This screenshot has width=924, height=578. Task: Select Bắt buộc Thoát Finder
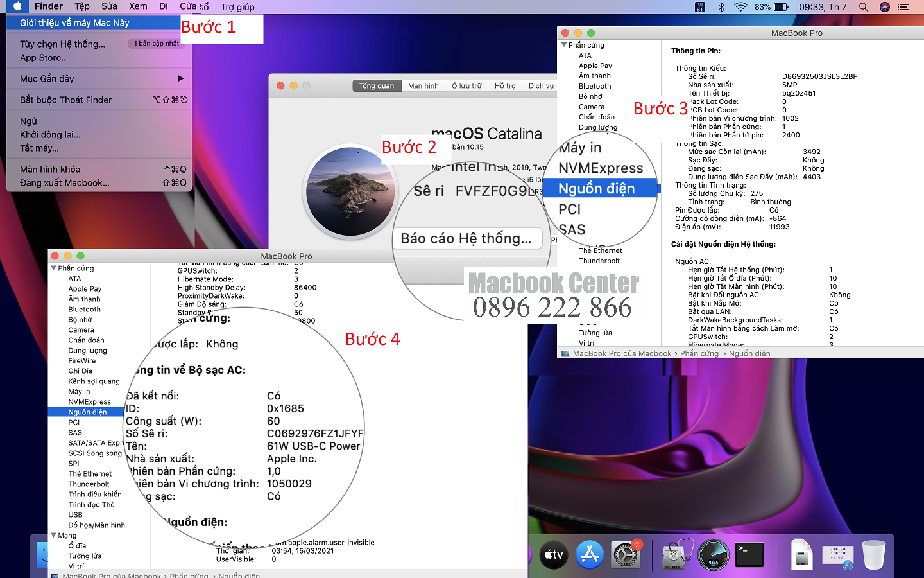coord(99,100)
